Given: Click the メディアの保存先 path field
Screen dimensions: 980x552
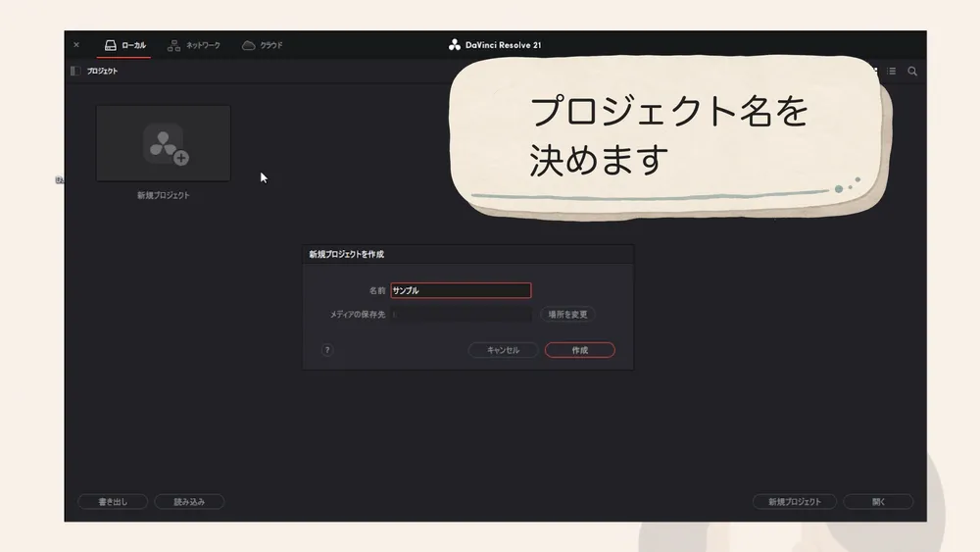Looking at the screenshot, I should tap(462, 315).
